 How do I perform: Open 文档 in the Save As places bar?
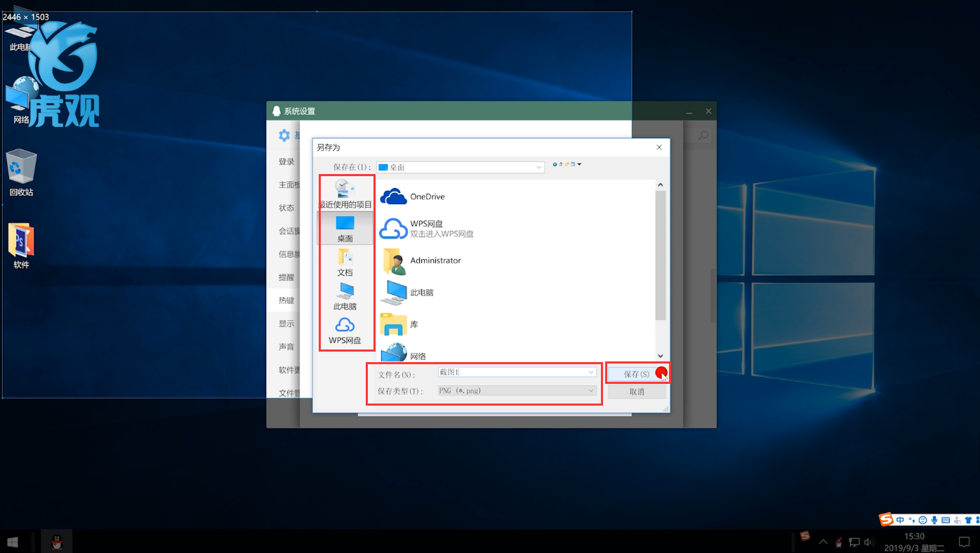click(x=345, y=262)
